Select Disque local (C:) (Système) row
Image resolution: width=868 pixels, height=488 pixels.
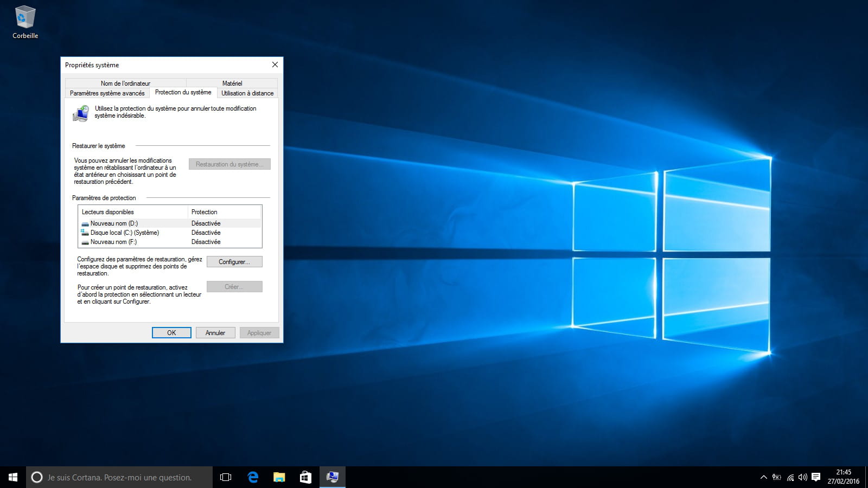coord(170,233)
